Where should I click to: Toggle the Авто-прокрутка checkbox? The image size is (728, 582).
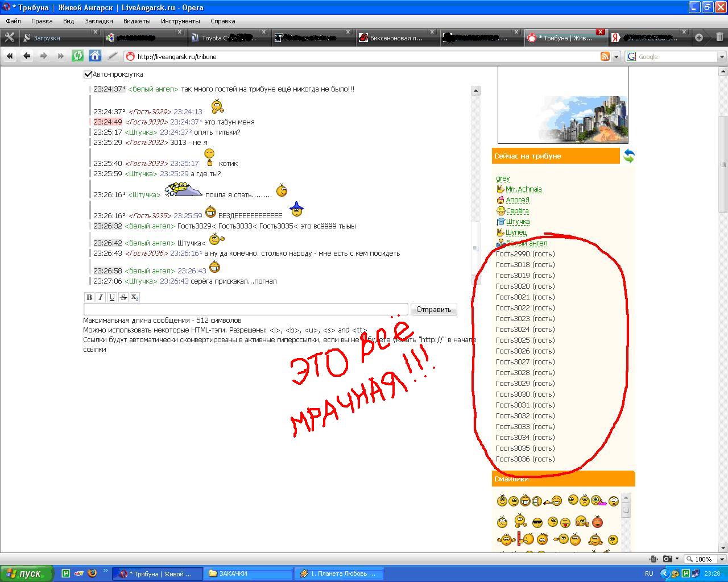coord(88,74)
